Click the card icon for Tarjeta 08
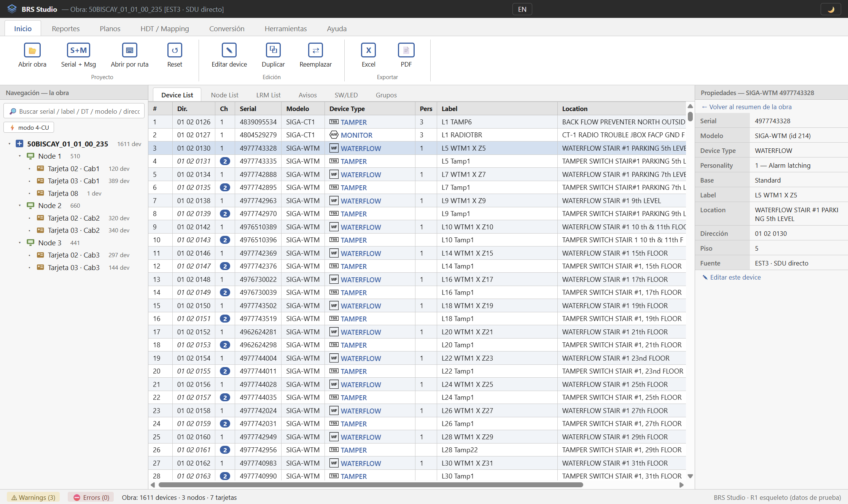 40,193
